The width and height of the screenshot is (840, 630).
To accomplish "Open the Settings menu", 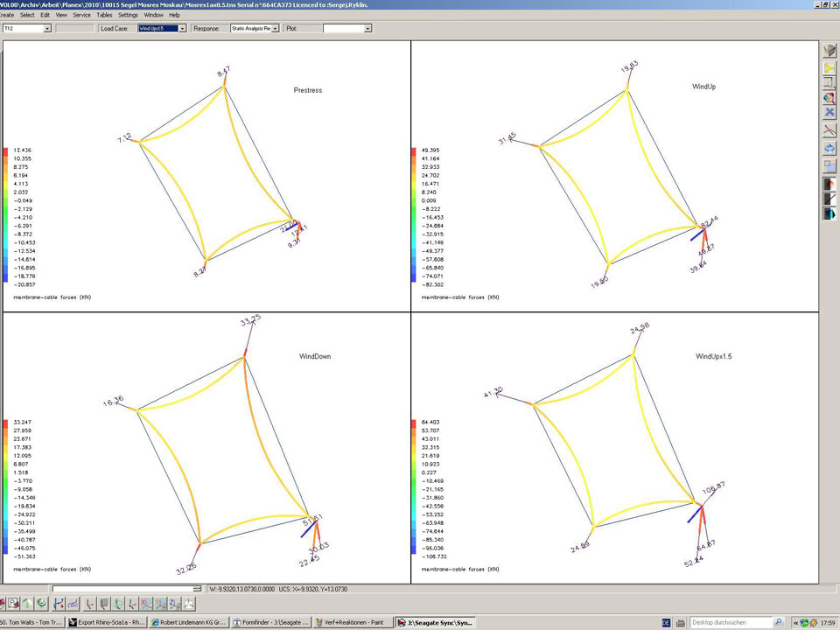I will click(x=128, y=15).
